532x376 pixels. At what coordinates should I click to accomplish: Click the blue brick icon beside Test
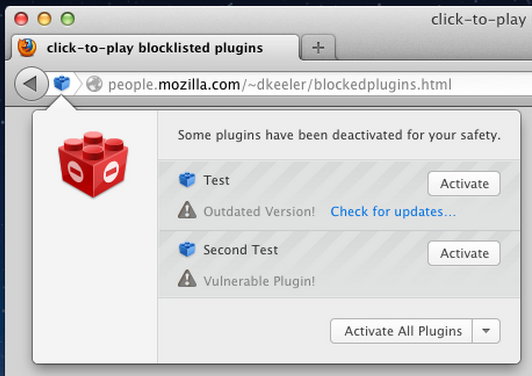[x=187, y=180]
